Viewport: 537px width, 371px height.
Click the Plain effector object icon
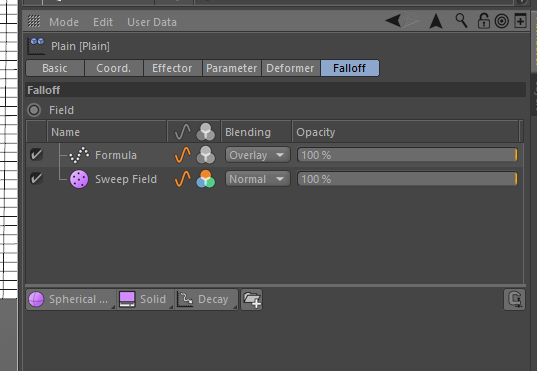36,46
